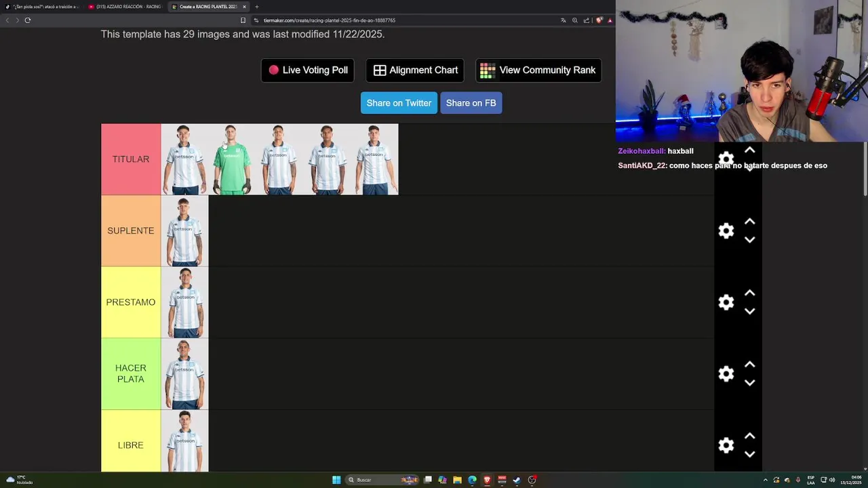Select the green goalkeeper image in TITULAR
This screenshot has height=488, width=868.
[x=232, y=159]
